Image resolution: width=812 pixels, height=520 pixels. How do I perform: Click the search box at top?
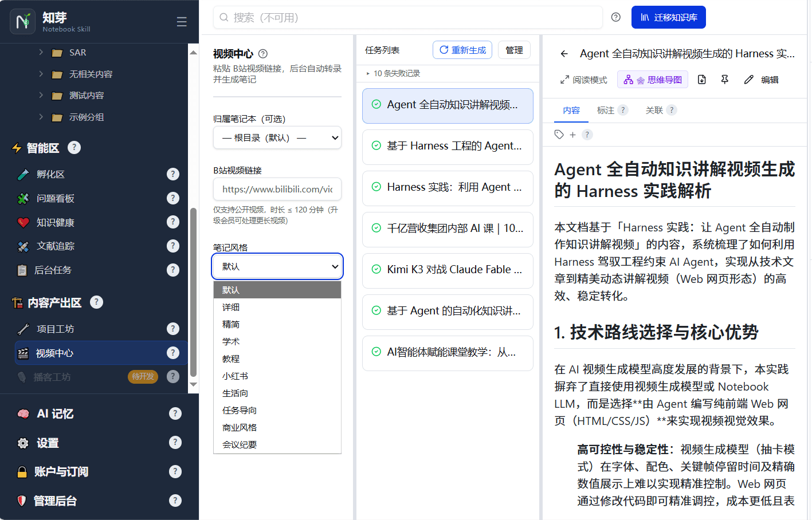(x=408, y=17)
